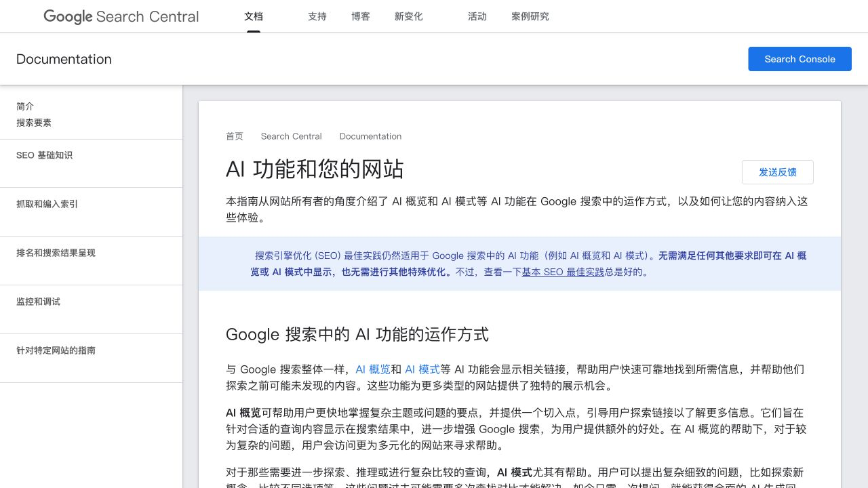Open 搜索要素 in the sidebar

(x=34, y=123)
